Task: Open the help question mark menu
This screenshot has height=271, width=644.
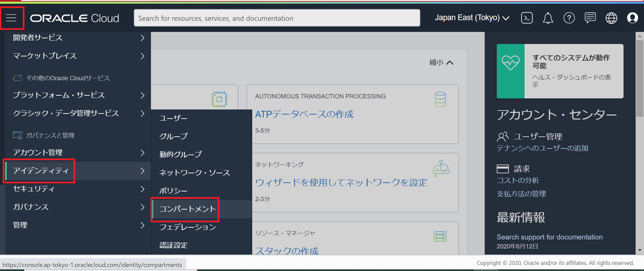Action: pyautogui.click(x=569, y=18)
